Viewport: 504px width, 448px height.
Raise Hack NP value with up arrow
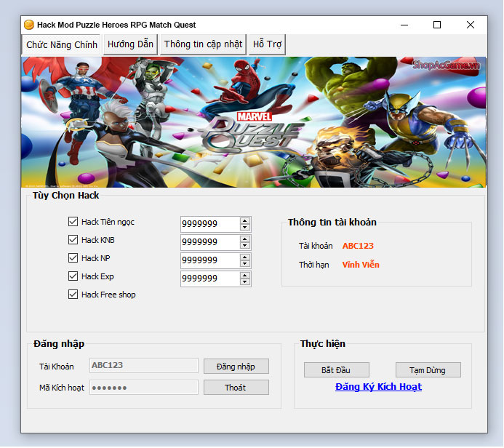(245, 257)
